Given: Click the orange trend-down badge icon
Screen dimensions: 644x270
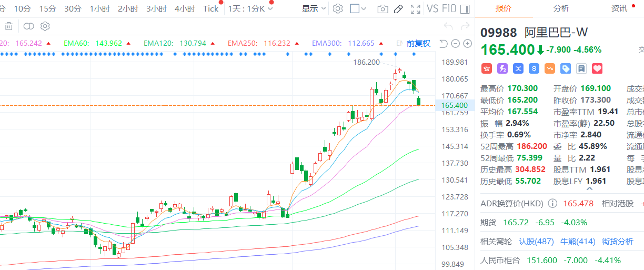Looking at the screenshot, I should [x=550, y=68].
